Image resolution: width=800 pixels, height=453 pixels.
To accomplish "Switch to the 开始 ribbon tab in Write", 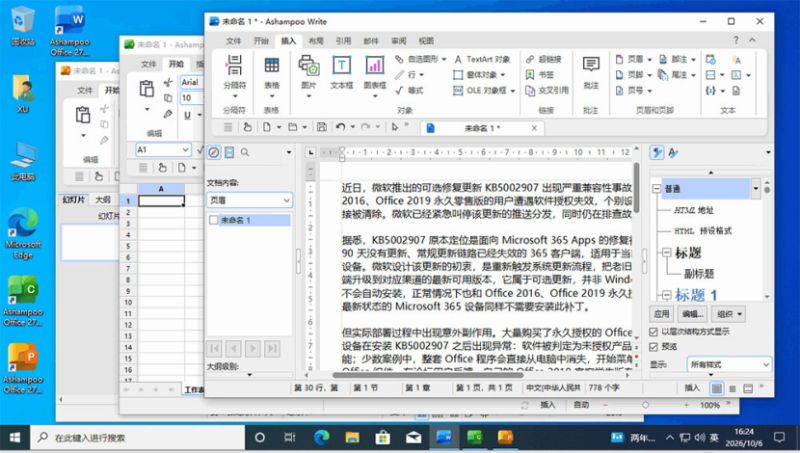I will (261, 41).
